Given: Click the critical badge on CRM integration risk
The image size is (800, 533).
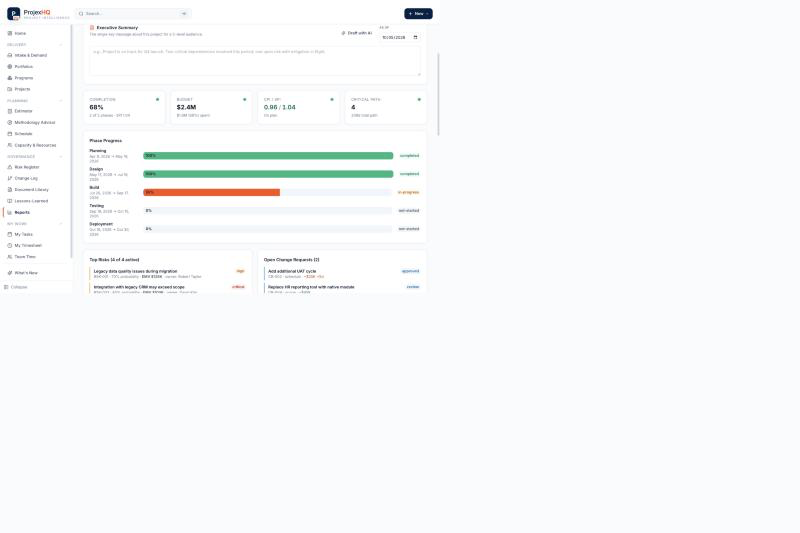Looking at the screenshot, I should tap(238, 287).
